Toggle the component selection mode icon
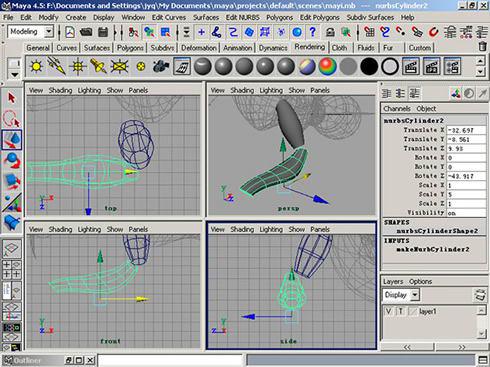The width and height of the screenshot is (490, 367). coord(165,32)
